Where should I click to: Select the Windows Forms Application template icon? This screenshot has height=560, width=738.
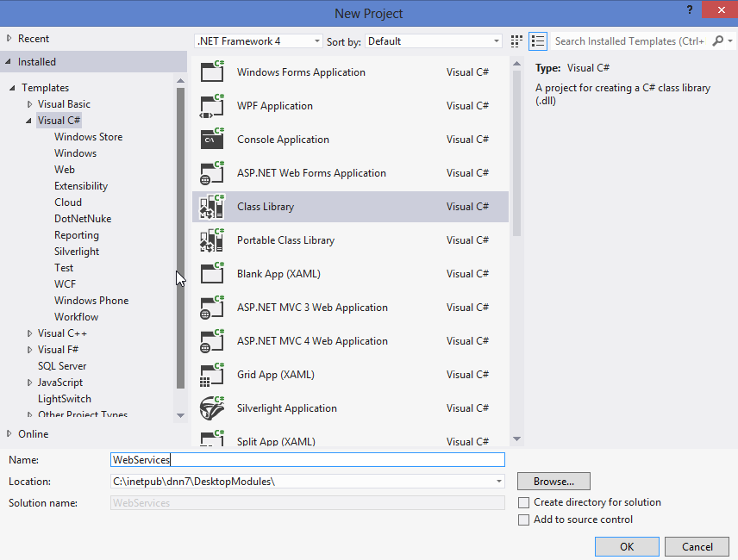coord(212,72)
